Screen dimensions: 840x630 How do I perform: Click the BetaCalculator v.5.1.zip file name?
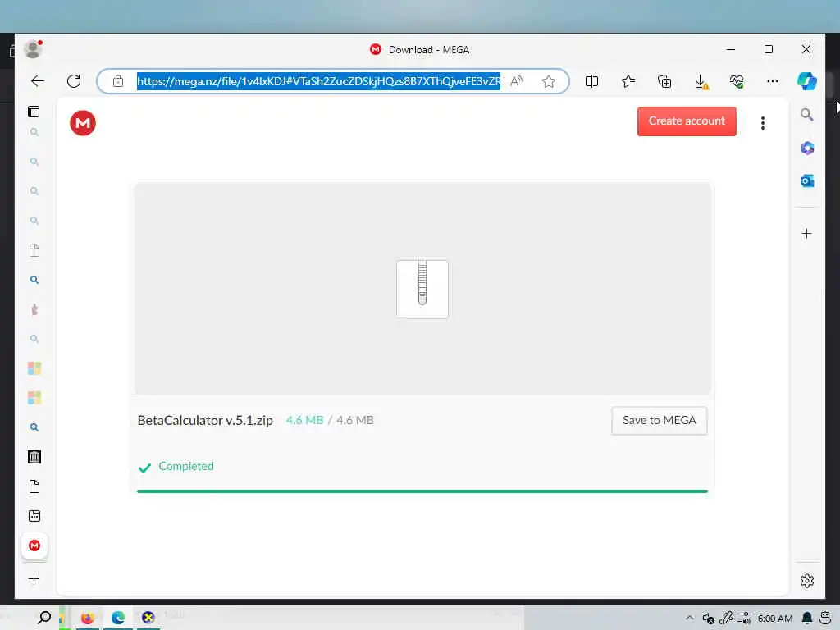[205, 421]
